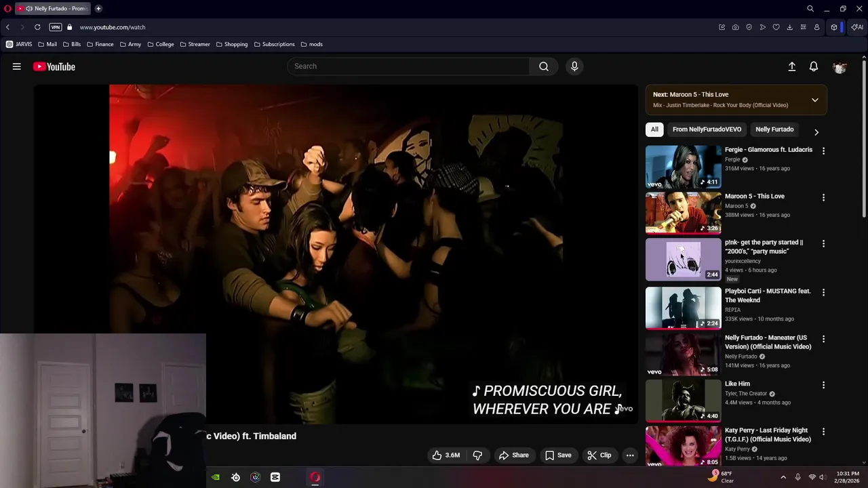Open Opera browser in Windows taskbar
Image resolution: width=868 pixels, height=488 pixels.
[x=315, y=477]
